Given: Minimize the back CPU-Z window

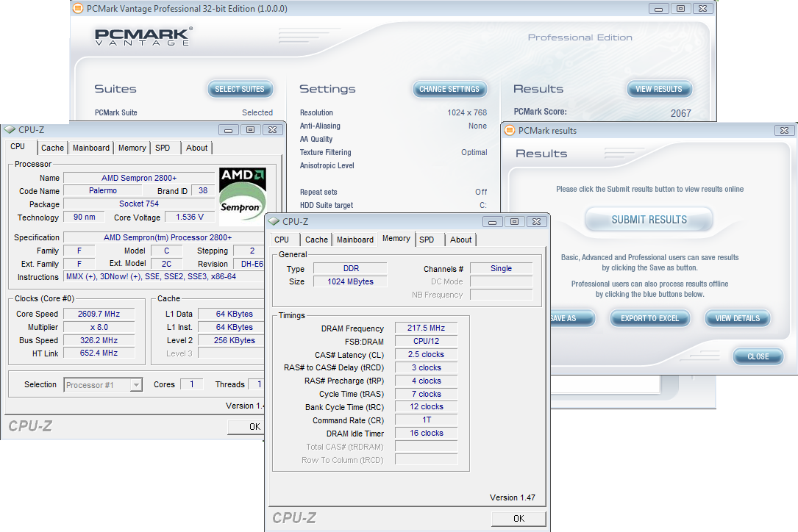Looking at the screenshot, I should (229, 130).
